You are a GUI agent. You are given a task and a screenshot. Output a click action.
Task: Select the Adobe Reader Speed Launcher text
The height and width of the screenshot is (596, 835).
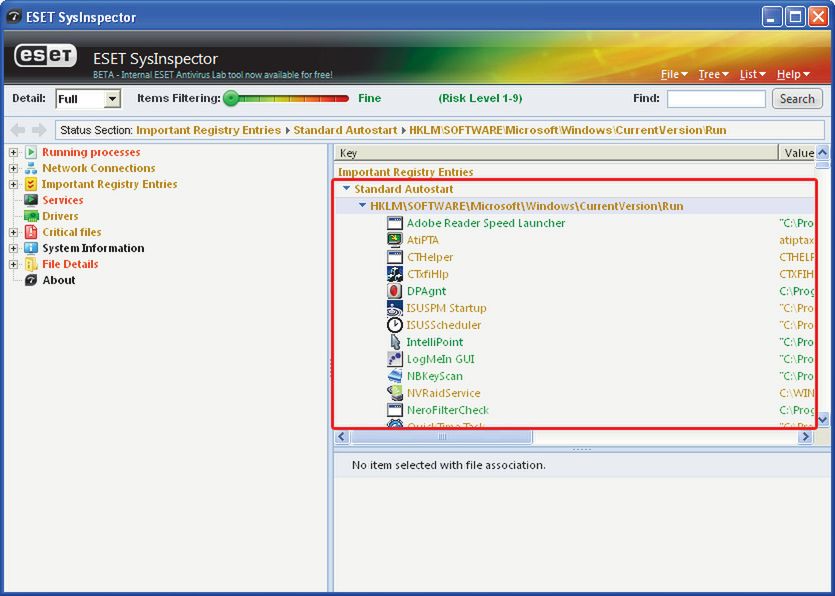click(x=486, y=223)
